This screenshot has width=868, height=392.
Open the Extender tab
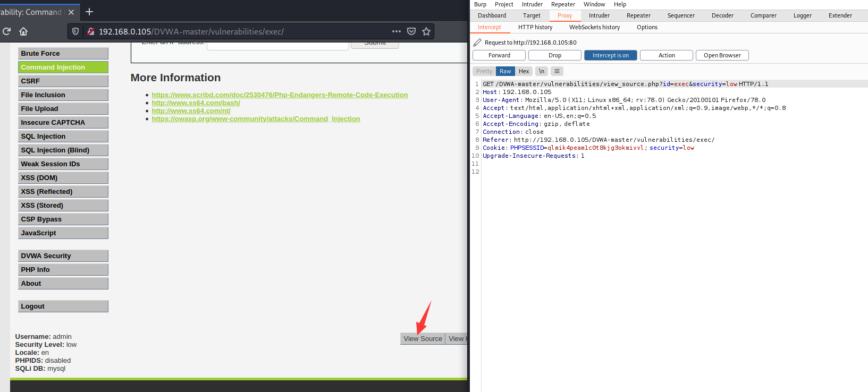pyautogui.click(x=840, y=15)
